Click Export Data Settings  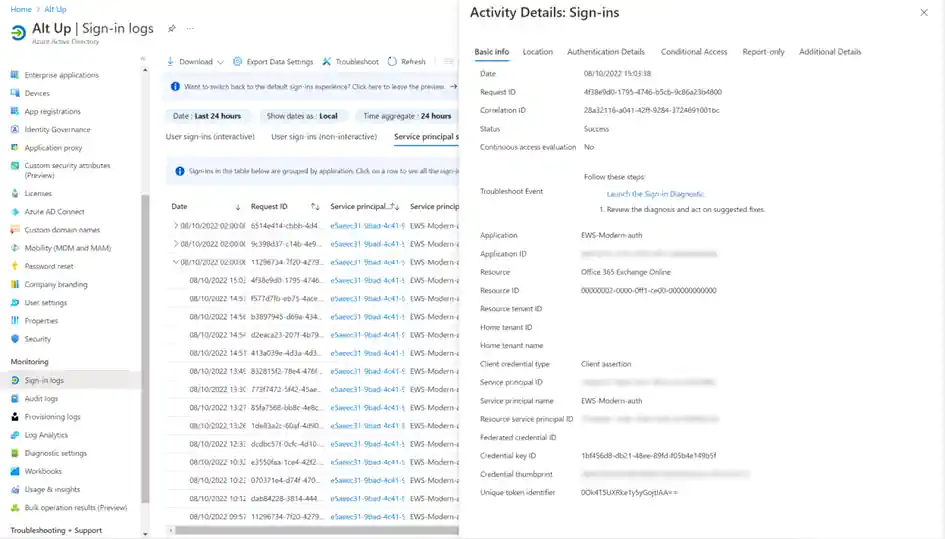[x=273, y=61]
